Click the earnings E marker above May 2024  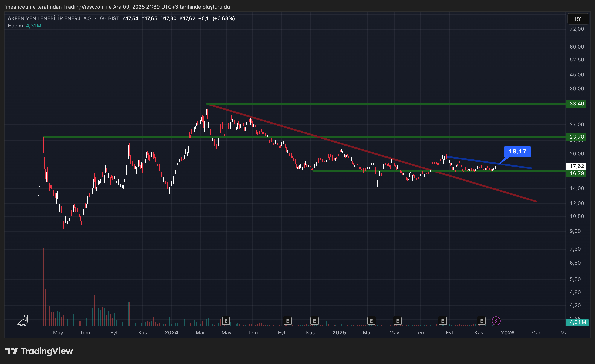[226, 321]
